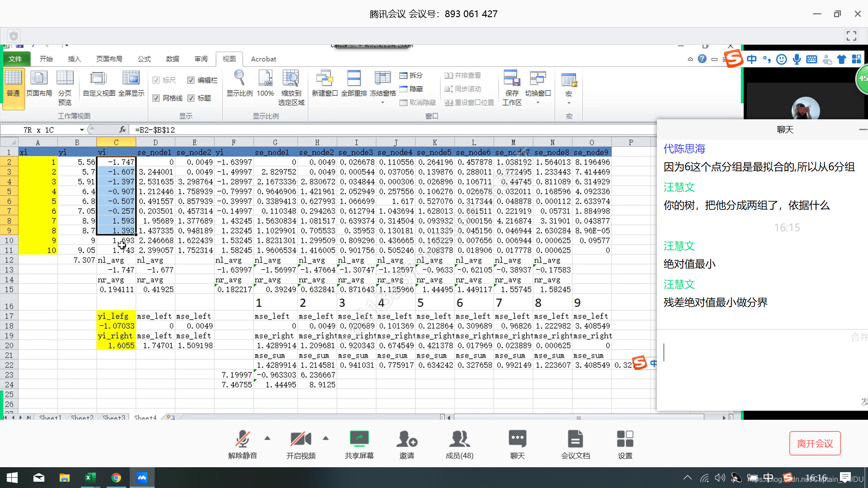Switch to Page Layout (页面布局) view

(x=39, y=84)
